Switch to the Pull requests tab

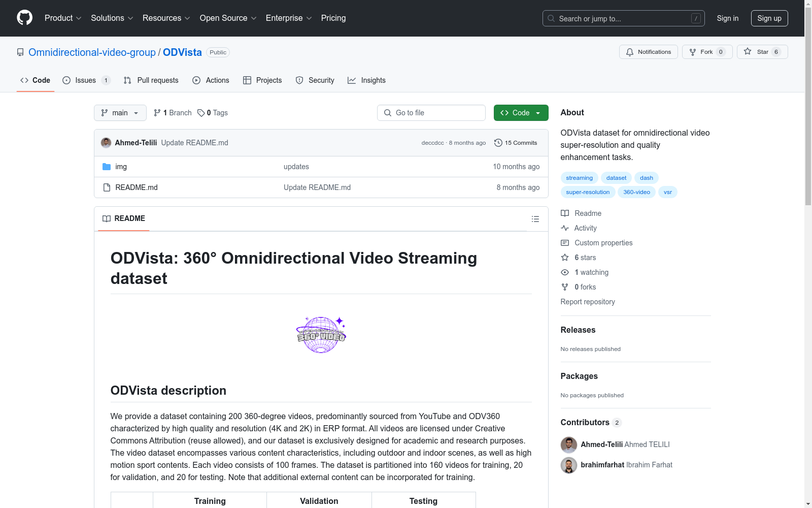[x=151, y=80]
